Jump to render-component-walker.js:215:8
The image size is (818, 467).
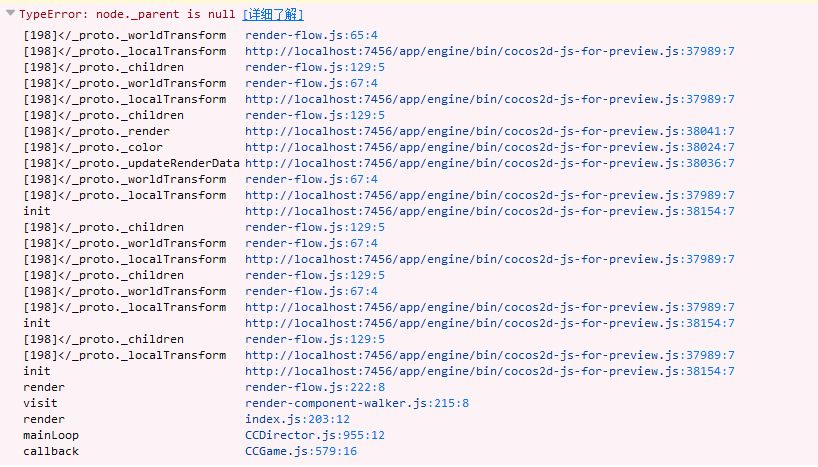(357, 403)
